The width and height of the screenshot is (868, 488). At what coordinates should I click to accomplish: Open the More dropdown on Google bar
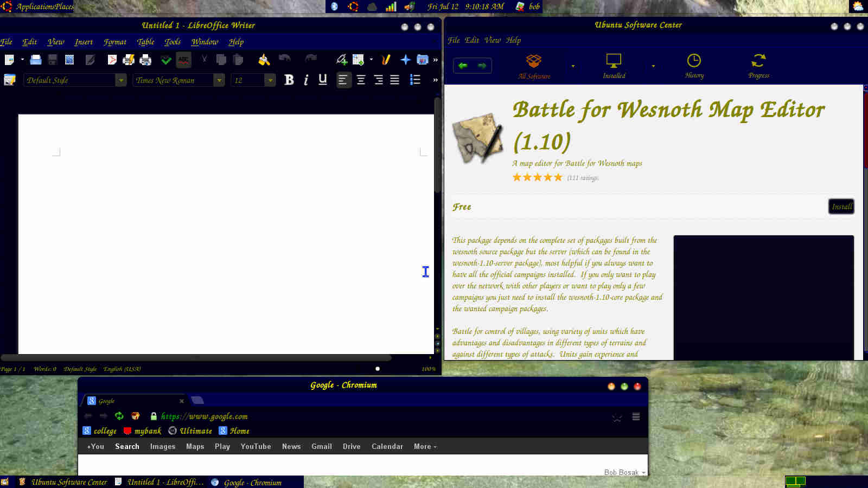click(425, 446)
